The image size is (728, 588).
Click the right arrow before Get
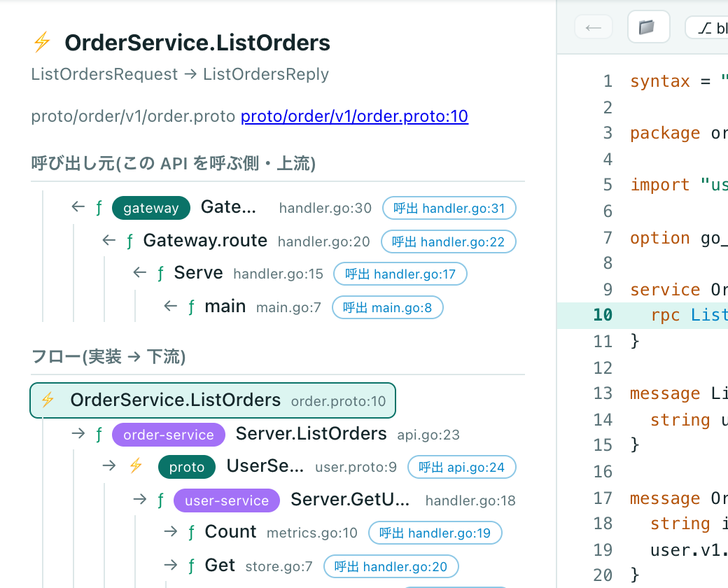coord(170,565)
